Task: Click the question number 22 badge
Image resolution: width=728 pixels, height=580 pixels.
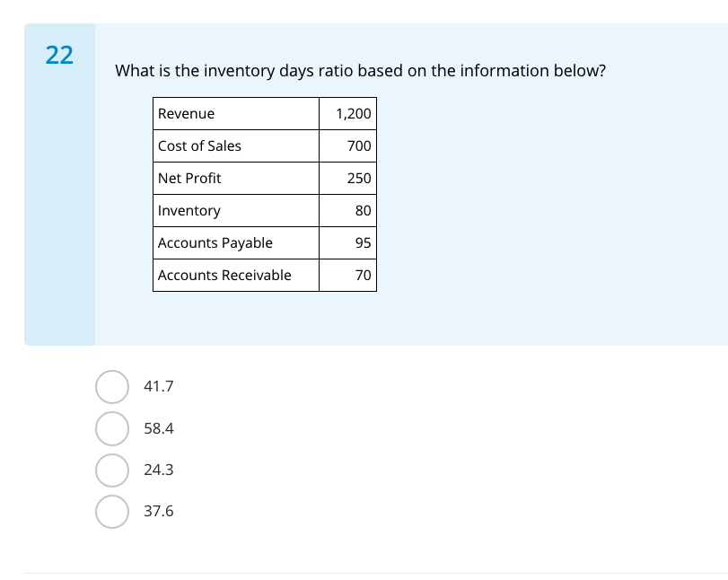Action: click(59, 56)
